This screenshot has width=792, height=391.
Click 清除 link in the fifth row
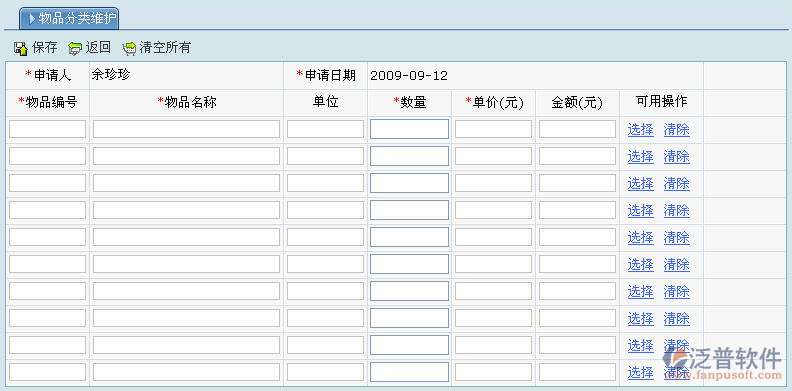coord(676,237)
